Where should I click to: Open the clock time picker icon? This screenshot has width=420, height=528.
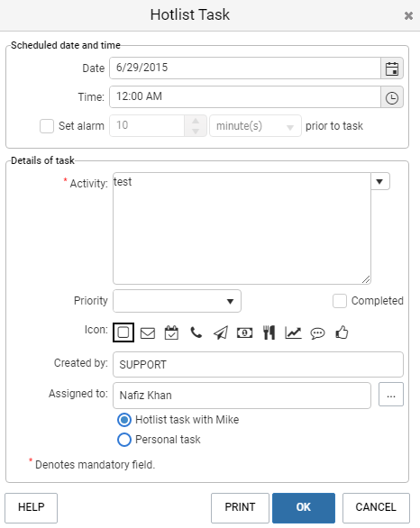392,97
